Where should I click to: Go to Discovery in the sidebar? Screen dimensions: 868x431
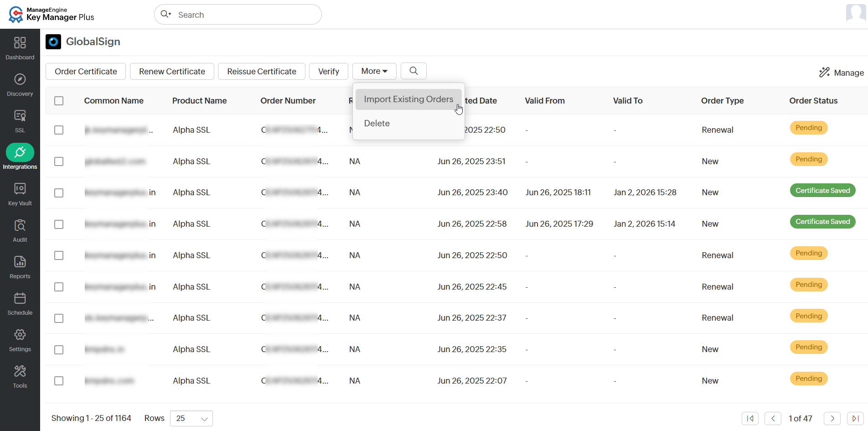[20, 79]
